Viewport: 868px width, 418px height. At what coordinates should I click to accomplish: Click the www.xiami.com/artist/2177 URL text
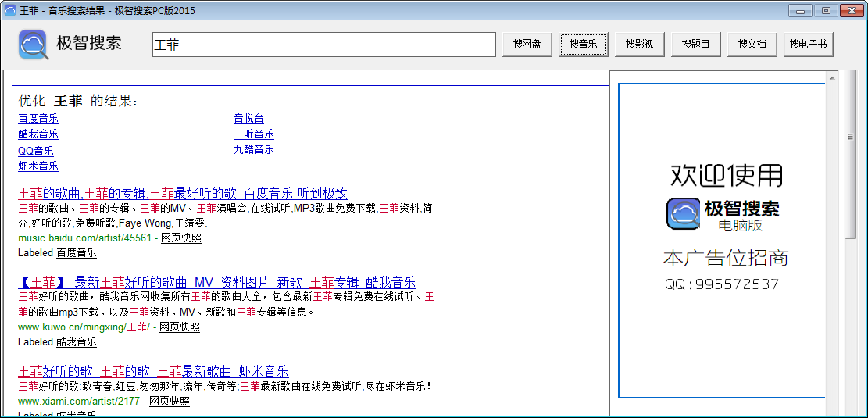tap(79, 401)
